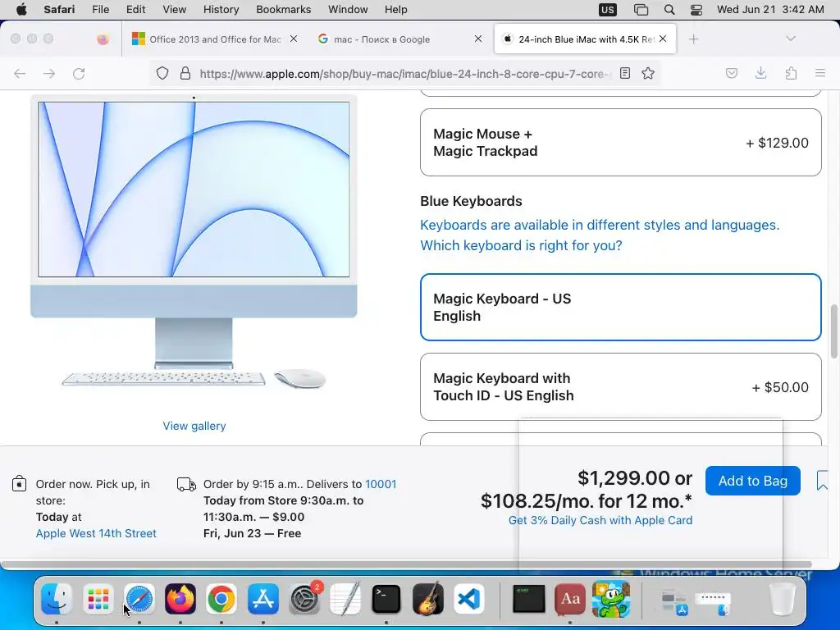Reload the page with the refresh icon
The width and height of the screenshot is (840, 630).
click(79, 73)
